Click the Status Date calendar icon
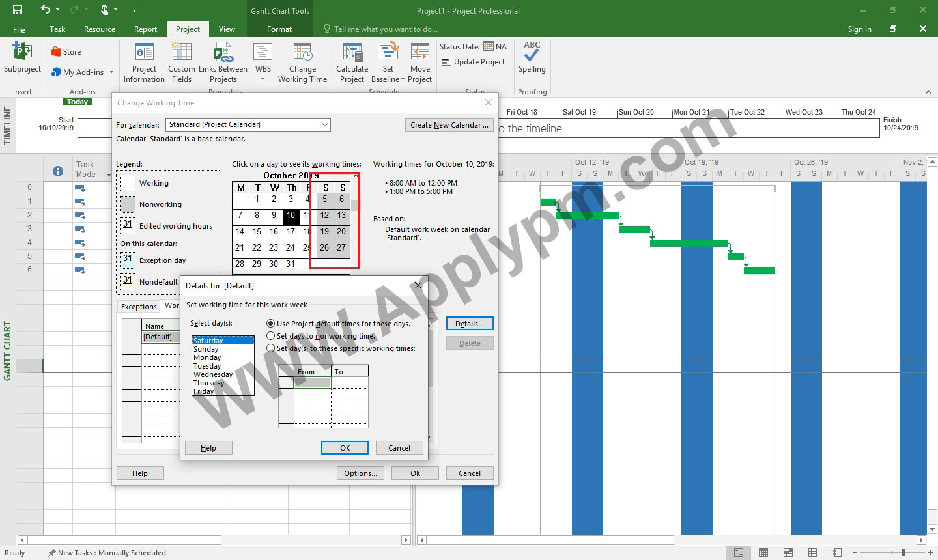This screenshot has height=560, width=938. [x=489, y=47]
